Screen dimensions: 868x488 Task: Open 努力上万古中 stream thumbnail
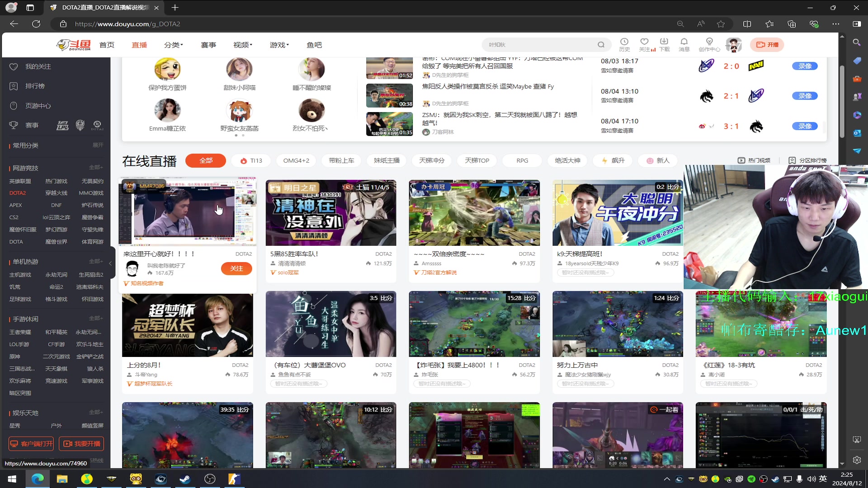point(618,324)
